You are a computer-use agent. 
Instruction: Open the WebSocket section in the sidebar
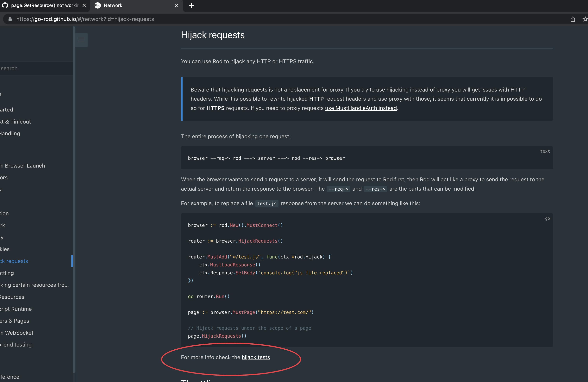pyautogui.click(x=16, y=333)
